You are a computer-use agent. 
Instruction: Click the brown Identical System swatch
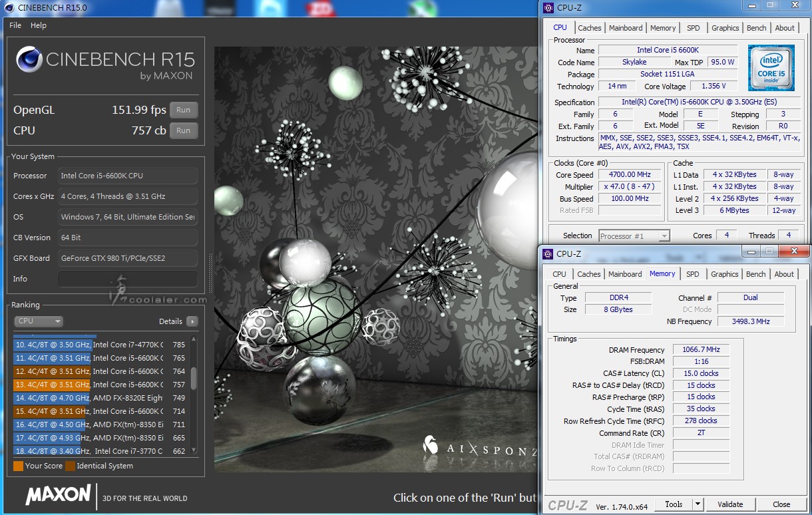click(x=70, y=466)
